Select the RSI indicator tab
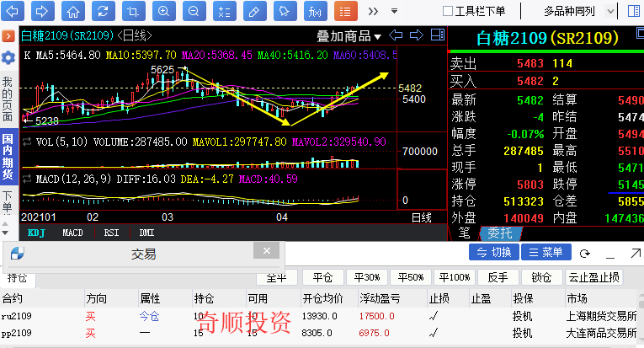This screenshot has height=348, width=644. click(111, 233)
